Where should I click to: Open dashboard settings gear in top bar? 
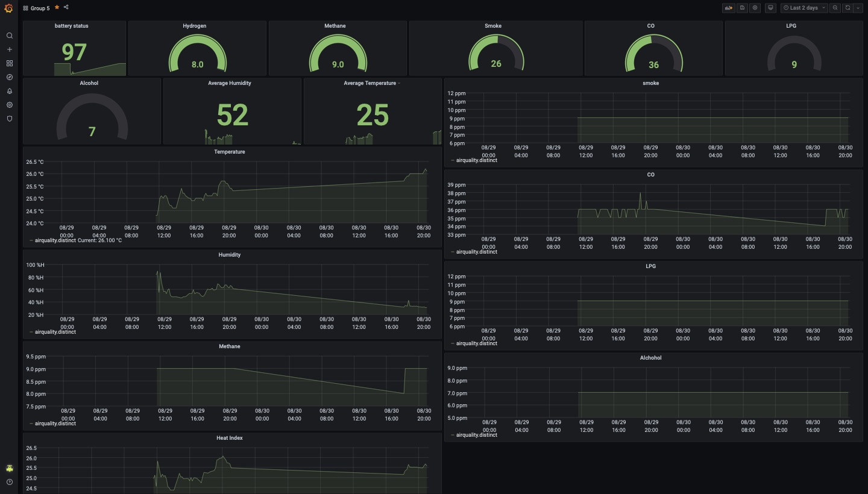click(755, 8)
